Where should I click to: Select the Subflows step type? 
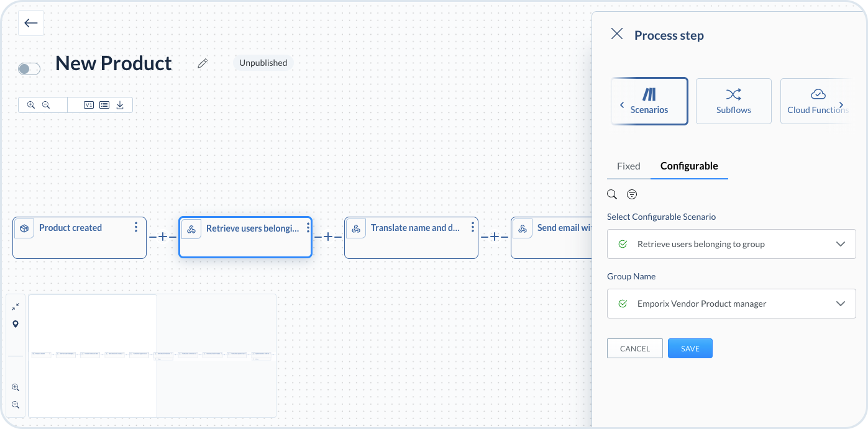pyautogui.click(x=733, y=101)
